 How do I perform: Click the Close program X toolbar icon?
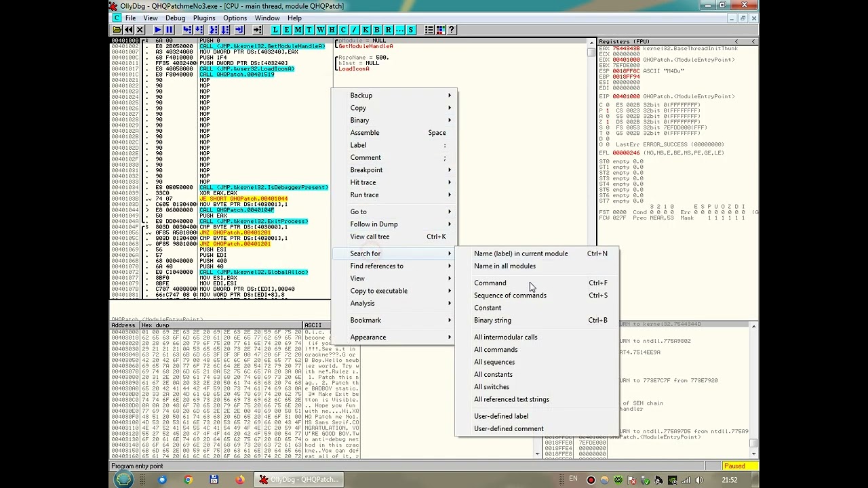pyautogui.click(x=140, y=30)
